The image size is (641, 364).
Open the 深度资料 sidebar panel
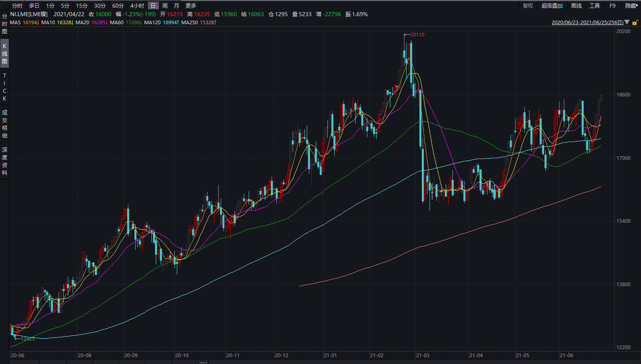[4, 161]
